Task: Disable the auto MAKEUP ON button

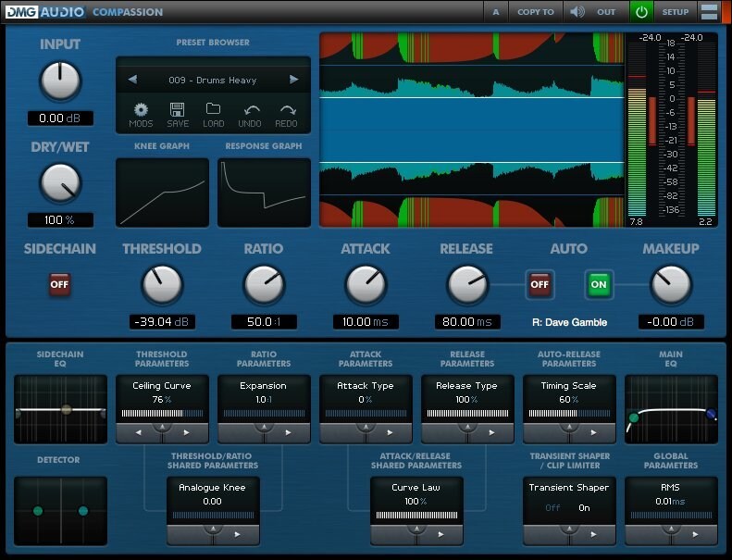Action: (x=599, y=284)
